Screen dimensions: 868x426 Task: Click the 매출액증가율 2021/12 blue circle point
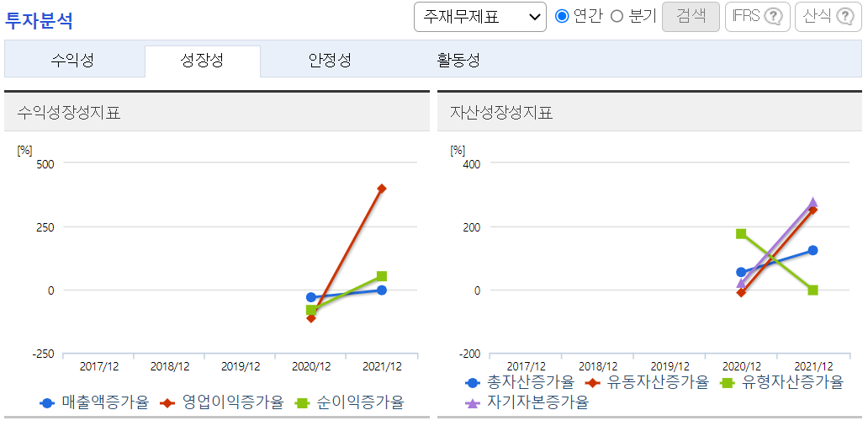point(381,290)
